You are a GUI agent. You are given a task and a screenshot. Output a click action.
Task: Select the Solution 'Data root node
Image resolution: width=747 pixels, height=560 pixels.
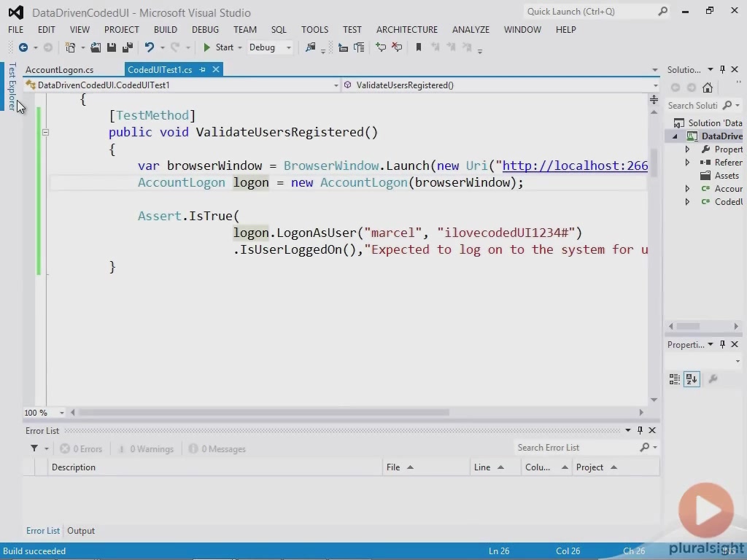(x=708, y=122)
